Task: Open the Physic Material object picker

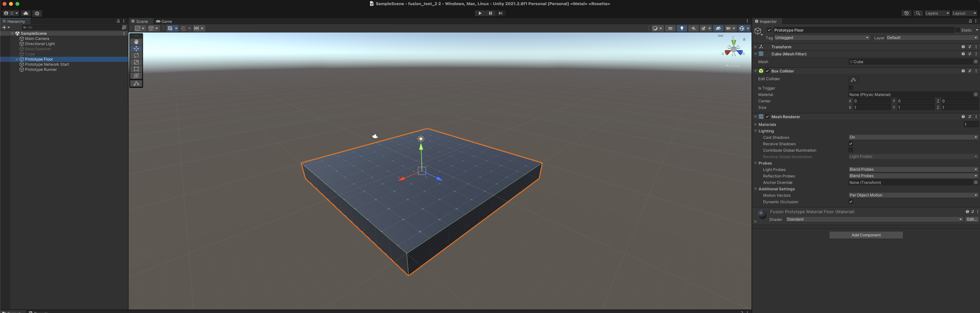Action: click(976, 95)
